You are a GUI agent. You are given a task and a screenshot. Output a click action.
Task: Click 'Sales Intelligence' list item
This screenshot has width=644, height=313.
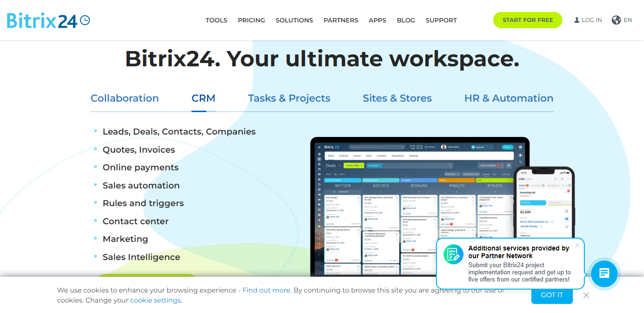click(141, 257)
